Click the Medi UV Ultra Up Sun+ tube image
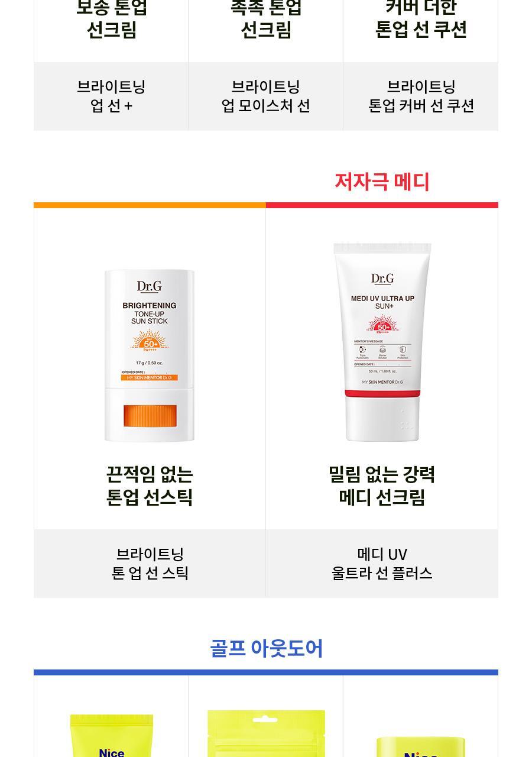The width and height of the screenshot is (532, 757). coord(382,342)
